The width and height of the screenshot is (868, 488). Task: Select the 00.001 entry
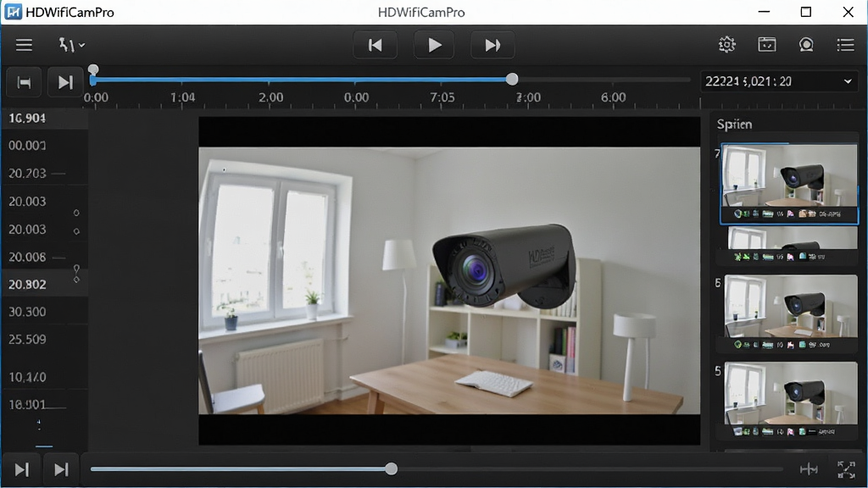(44, 146)
